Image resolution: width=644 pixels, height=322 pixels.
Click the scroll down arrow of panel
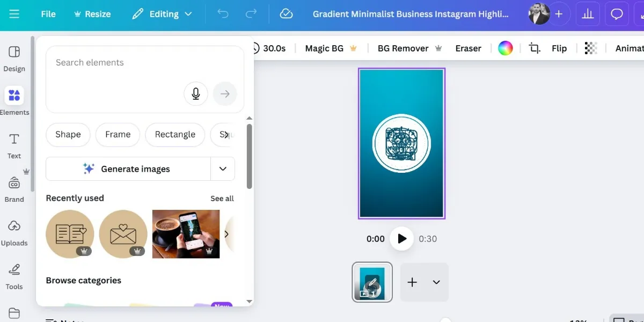[x=250, y=302]
